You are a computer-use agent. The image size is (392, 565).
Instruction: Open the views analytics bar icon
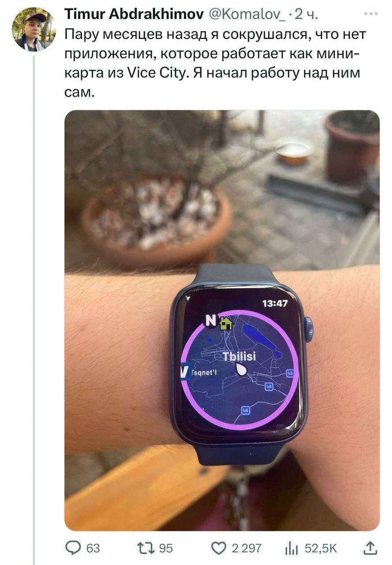coord(291,548)
